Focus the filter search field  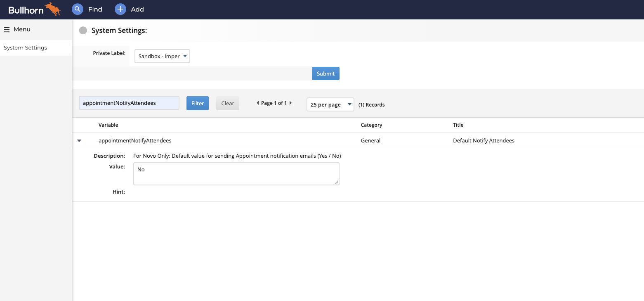click(x=129, y=103)
